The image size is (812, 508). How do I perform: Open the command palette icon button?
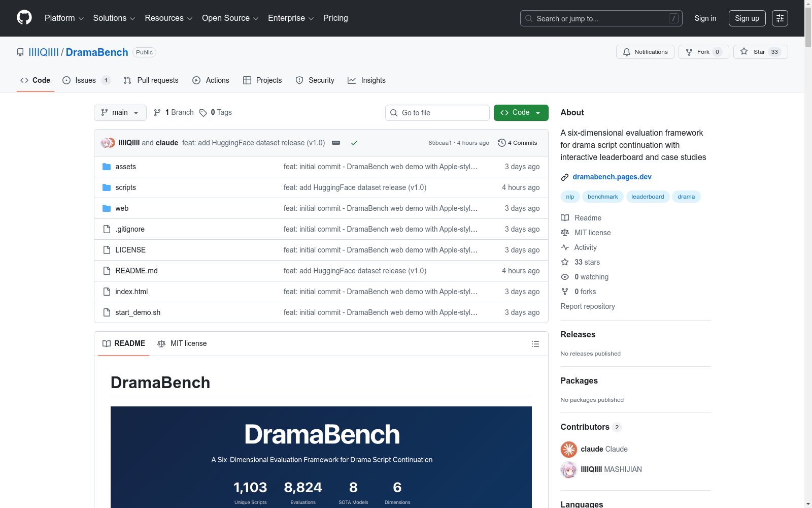[x=780, y=18]
